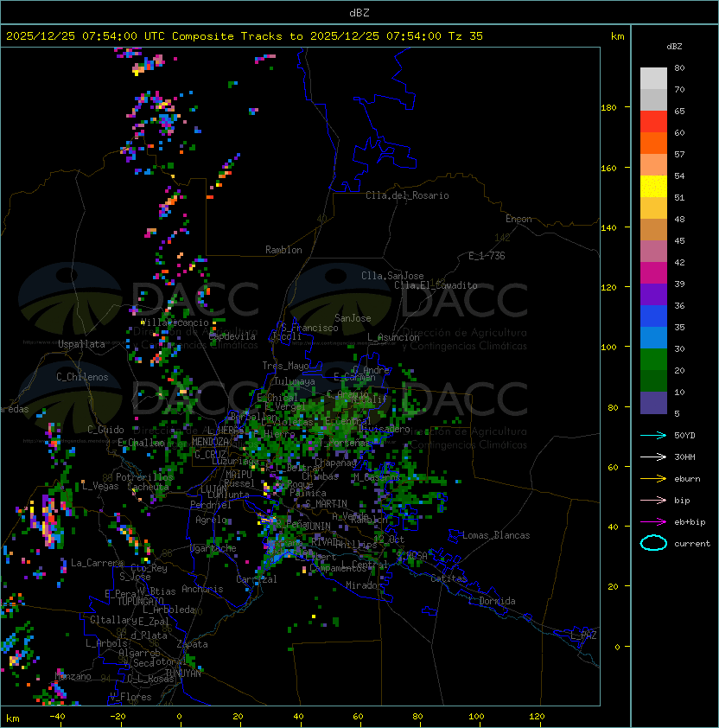Viewport: 719px width, 728px height.
Task: Click the 'L_Asuncion' map label
Action: [x=393, y=337]
